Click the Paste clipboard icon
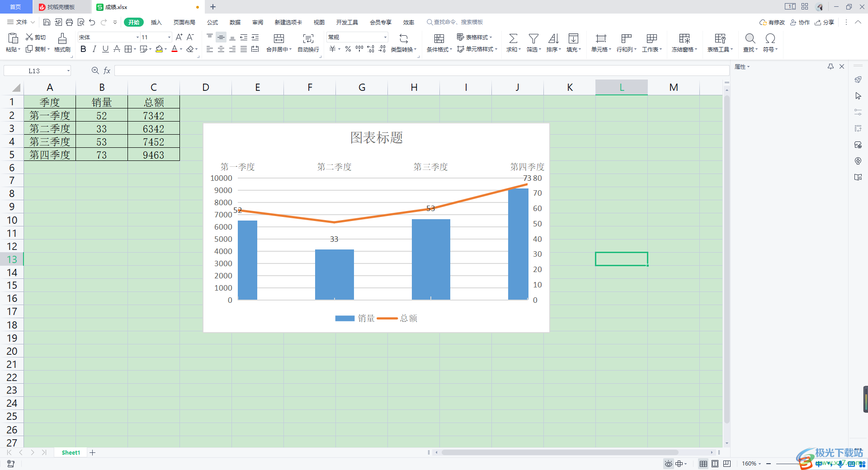 pyautogui.click(x=13, y=38)
